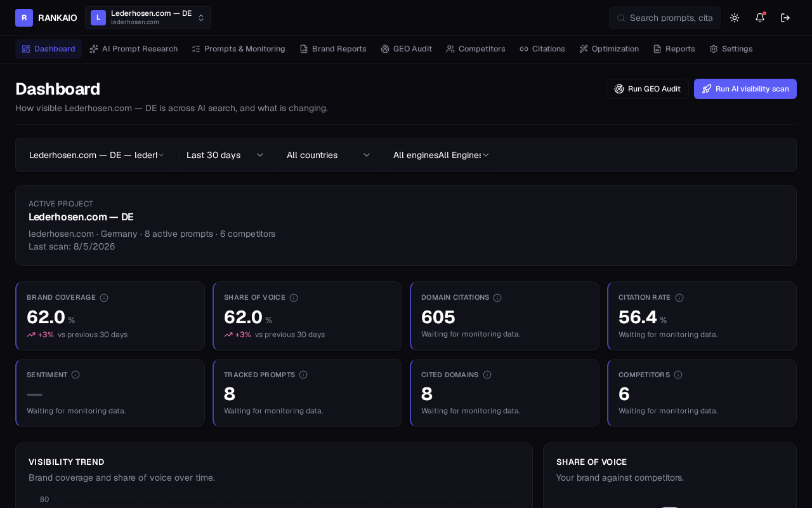The height and width of the screenshot is (508, 812).
Task: Toggle the light/dark theme sun icon
Action: point(735,18)
